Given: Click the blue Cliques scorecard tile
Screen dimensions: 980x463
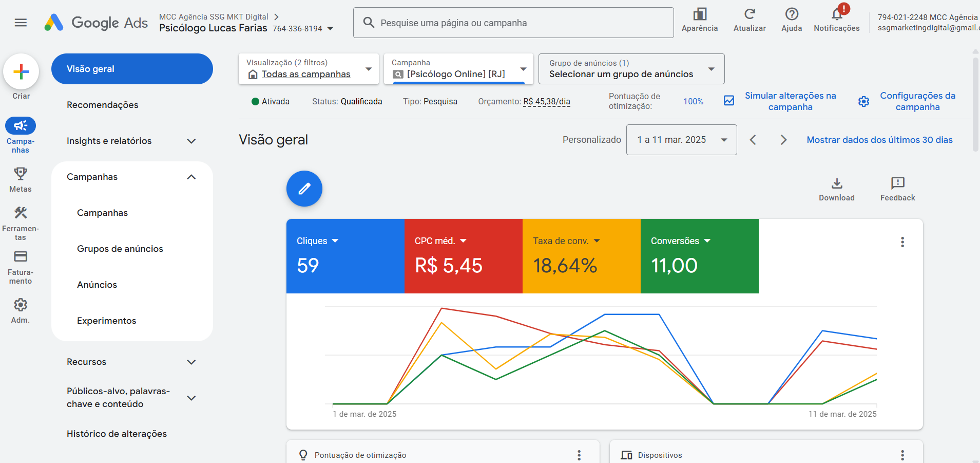Looking at the screenshot, I should pos(345,256).
